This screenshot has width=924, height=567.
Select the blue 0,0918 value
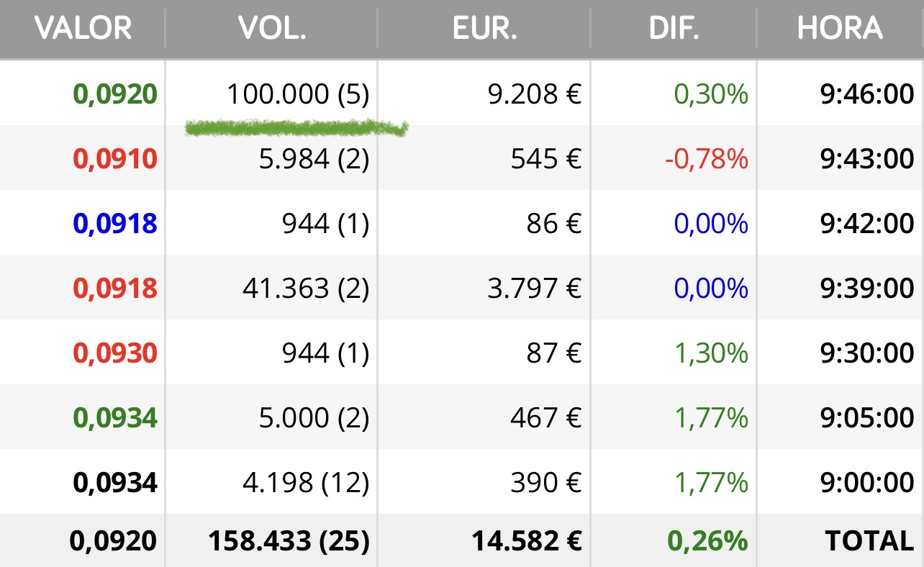tap(115, 224)
